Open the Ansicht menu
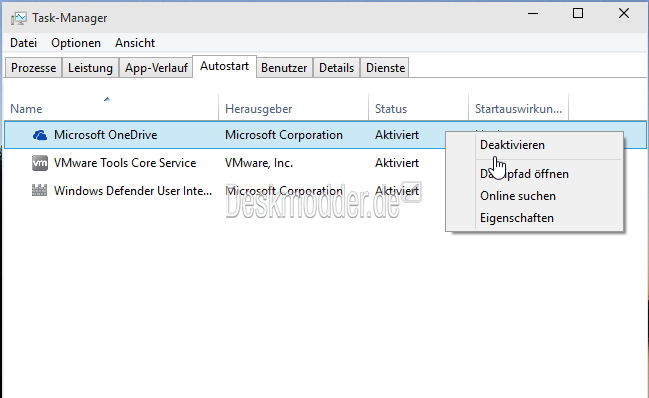Screen dimensions: 649x398 click(135, 43)
